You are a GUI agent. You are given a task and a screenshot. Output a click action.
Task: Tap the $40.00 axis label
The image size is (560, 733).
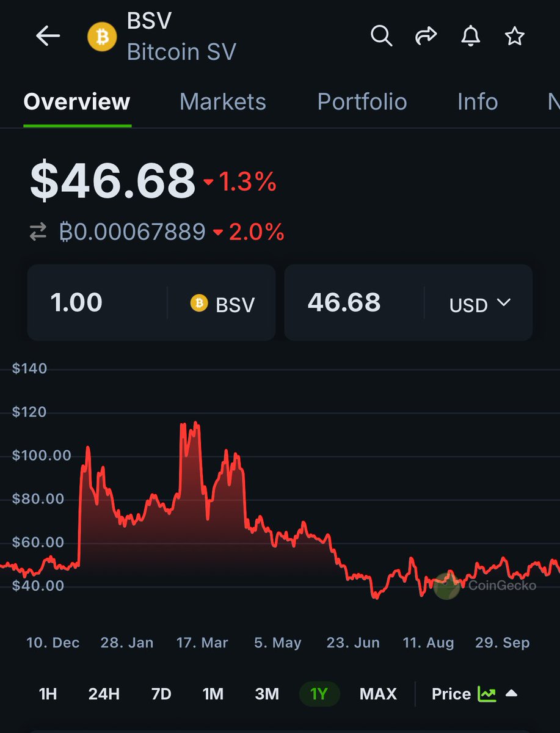(38, 586)
